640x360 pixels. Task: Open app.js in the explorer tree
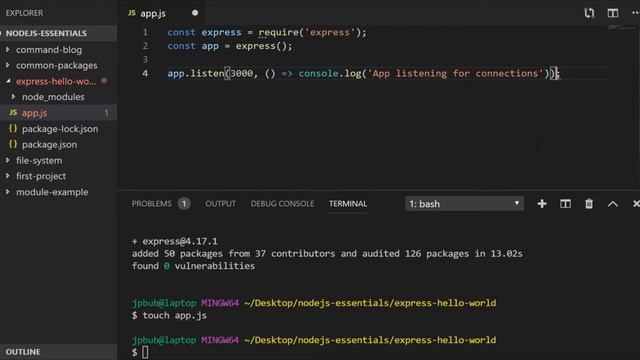(x=35, y=113)
